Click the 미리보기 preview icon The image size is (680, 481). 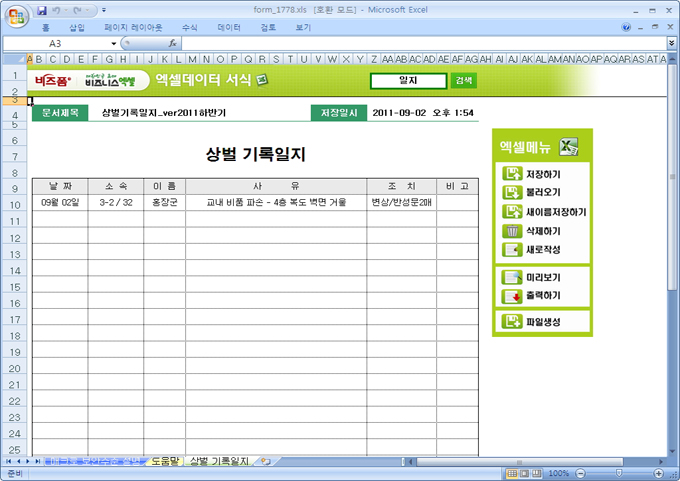point(512,277)
